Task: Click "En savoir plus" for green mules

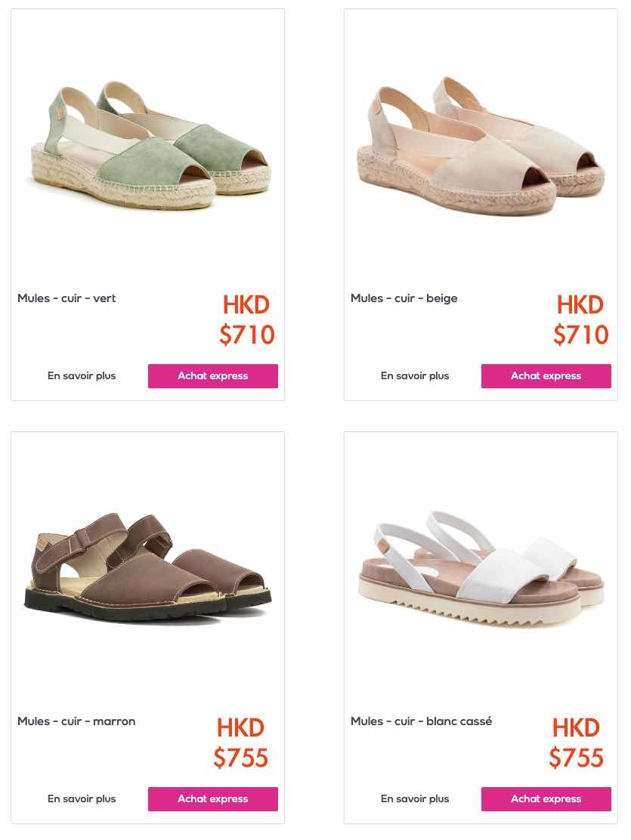Action: pos(82,375)
